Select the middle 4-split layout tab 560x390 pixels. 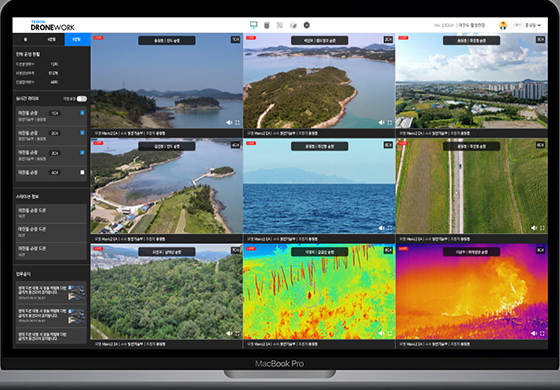pos(51,40)
